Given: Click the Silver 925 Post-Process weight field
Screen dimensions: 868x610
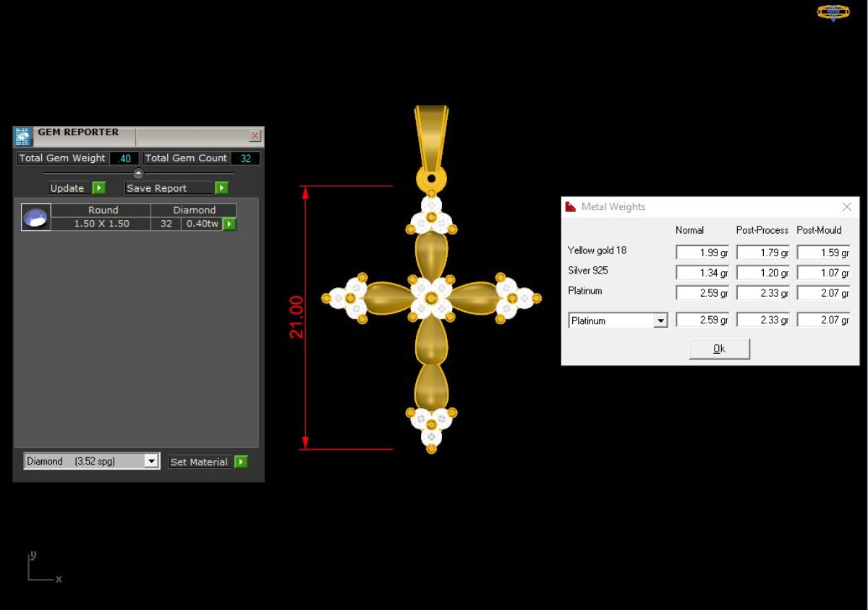Looking at the screenshot, I should coord(763,273).
